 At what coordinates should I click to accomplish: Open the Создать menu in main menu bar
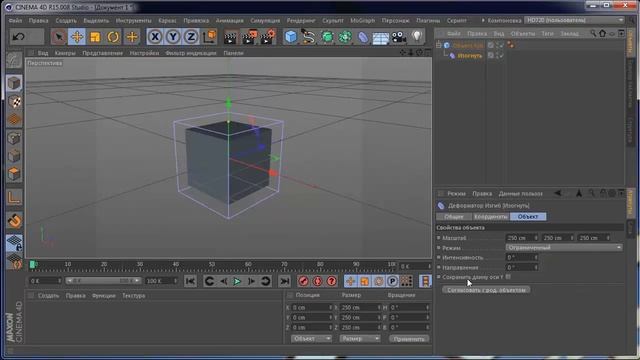[x=66, y=20]
